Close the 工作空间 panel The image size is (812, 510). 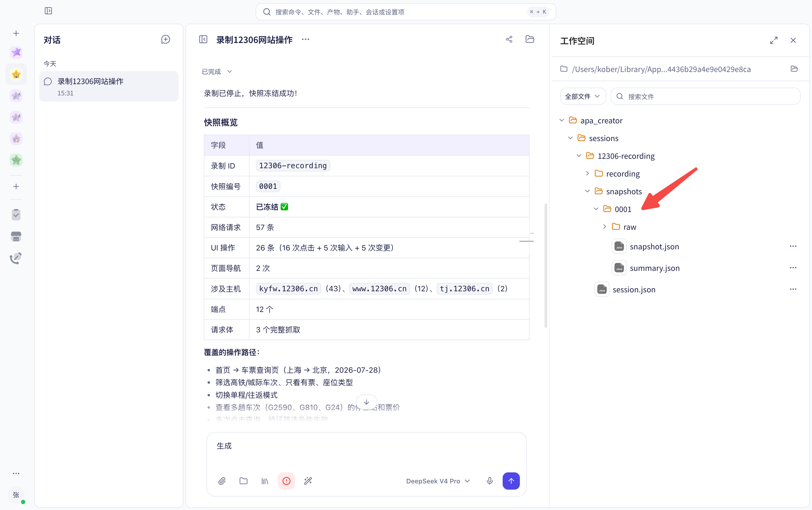pyautogui.click(x=793, y=41)
